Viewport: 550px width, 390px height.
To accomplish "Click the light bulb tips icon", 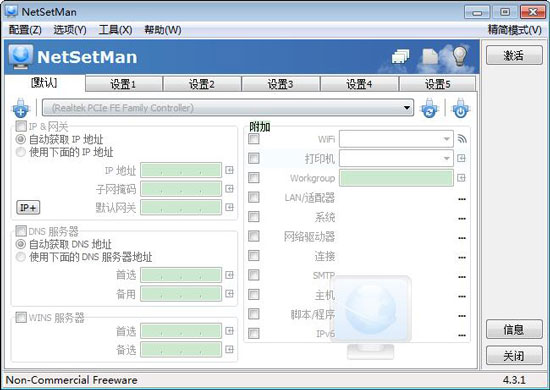I will tap(460, 56).
